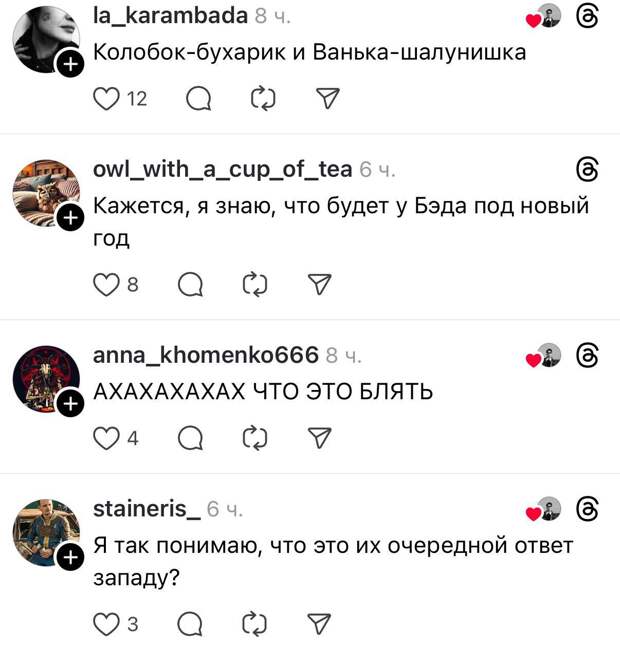Share la_karambada's comment via paper plane
The image size is (620, 650).
click(328, 98)
